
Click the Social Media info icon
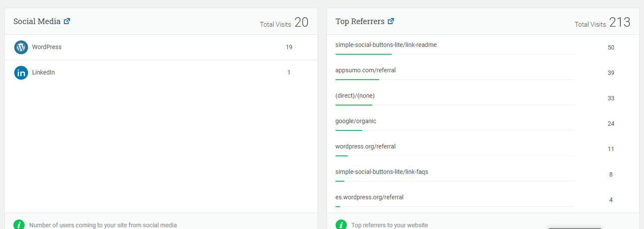click(x=19, y=225)
